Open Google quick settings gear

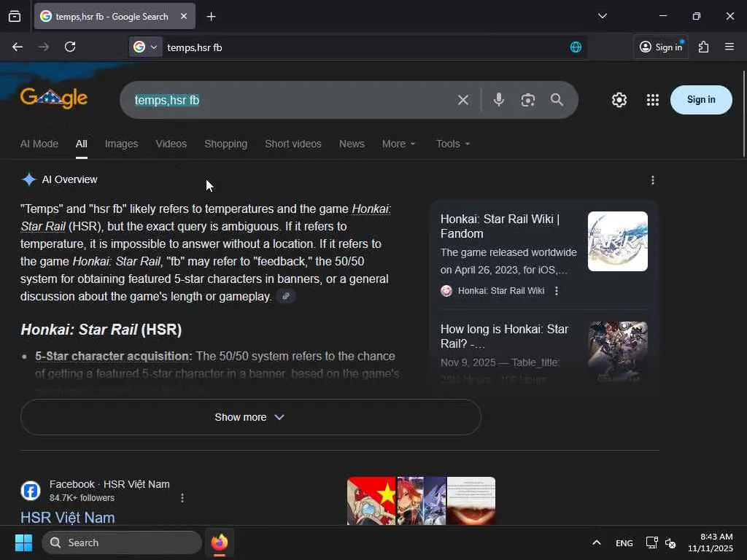619,100
